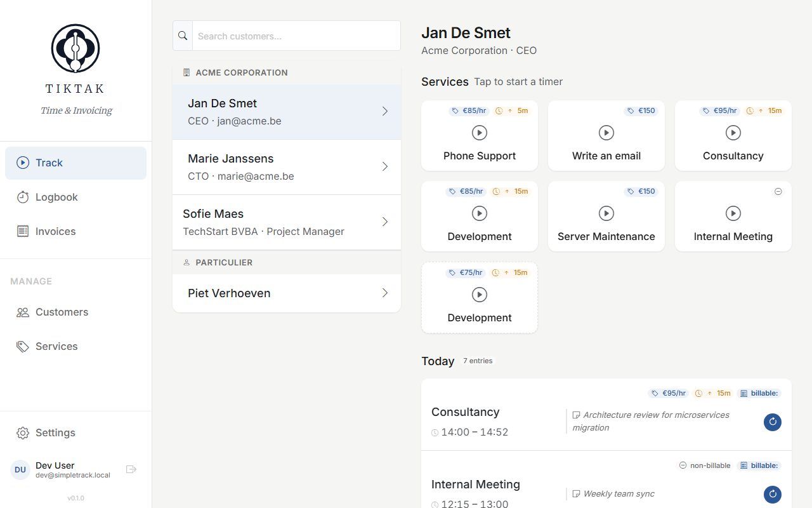Open the Customers management page

click(62, 312)
